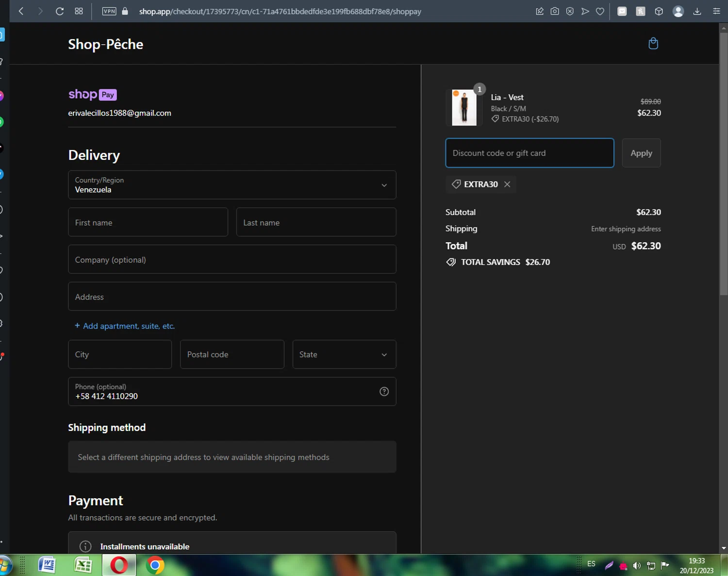
Task: Open the Honey extension icon
Action: click(641, 11)
